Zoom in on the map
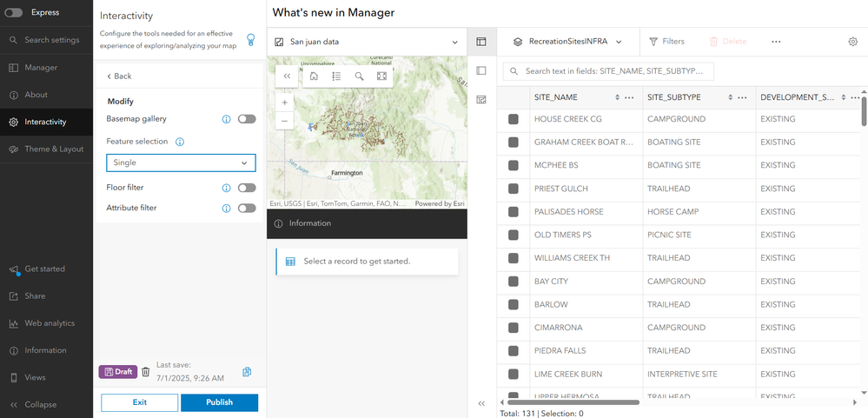 point(284,103)
